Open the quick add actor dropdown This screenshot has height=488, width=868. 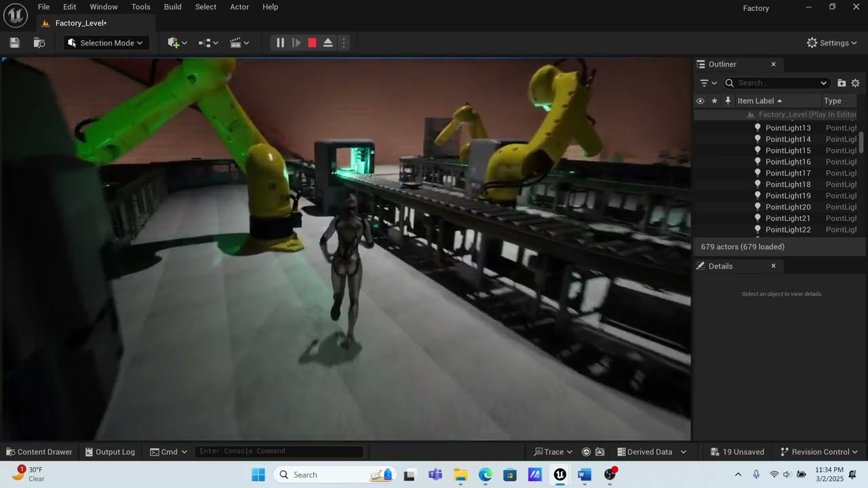[x=177, y=43]
